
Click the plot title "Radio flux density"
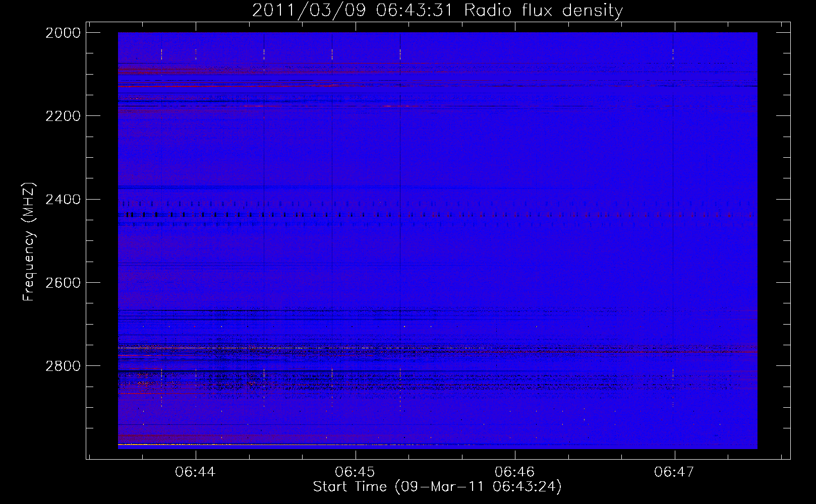543,11
